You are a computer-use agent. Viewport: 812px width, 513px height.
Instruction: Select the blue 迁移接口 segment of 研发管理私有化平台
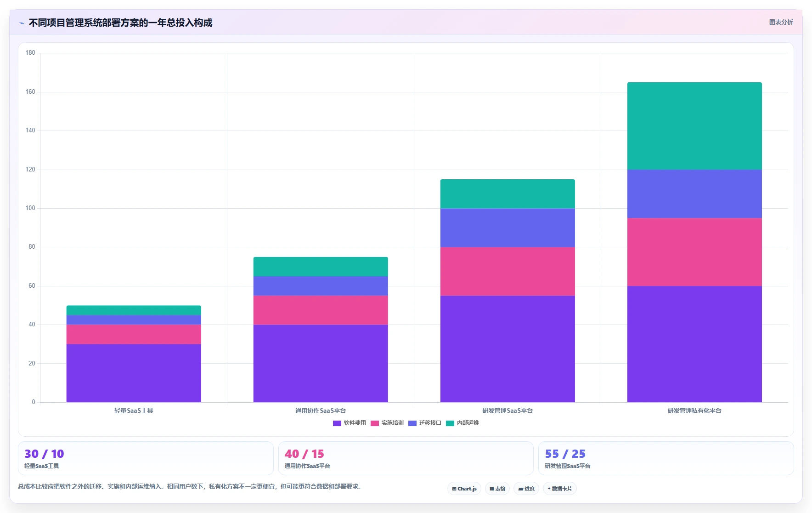coord(694,194)
